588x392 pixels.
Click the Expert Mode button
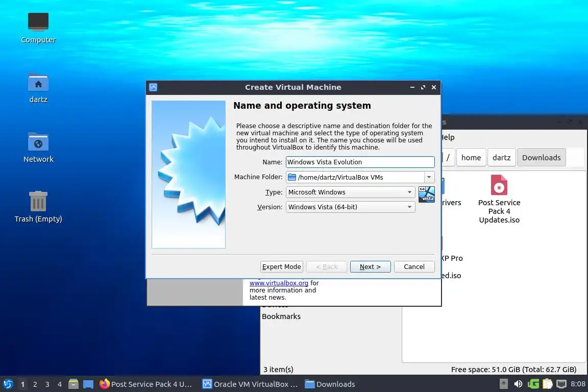pyautogui.click(x=281, y=267)
